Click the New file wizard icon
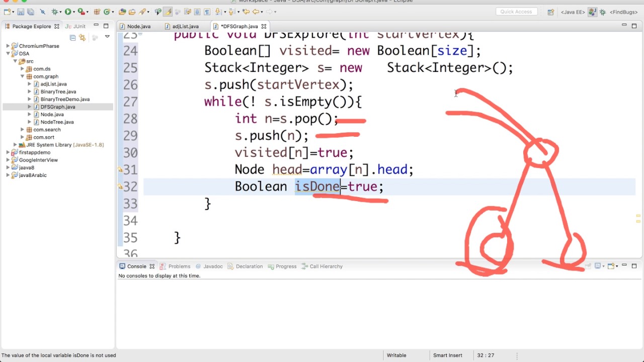 point(7,12)
